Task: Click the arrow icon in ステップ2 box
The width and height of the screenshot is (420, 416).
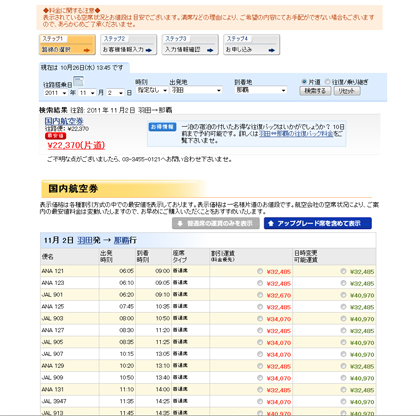Action: pyautogui.click(x=148, y=50)
